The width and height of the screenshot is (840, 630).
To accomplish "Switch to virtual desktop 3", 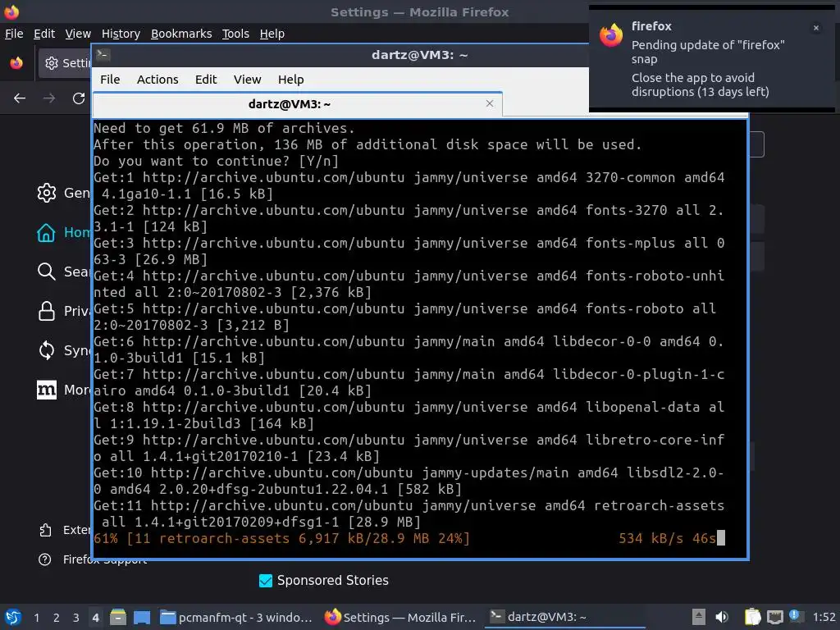I will click(x=76, y=618).
